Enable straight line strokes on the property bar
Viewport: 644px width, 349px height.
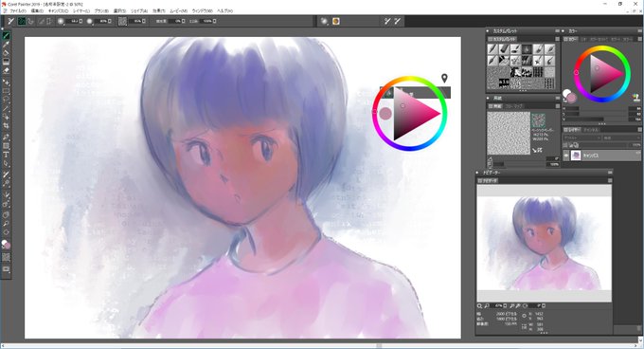tap(30, 21)
